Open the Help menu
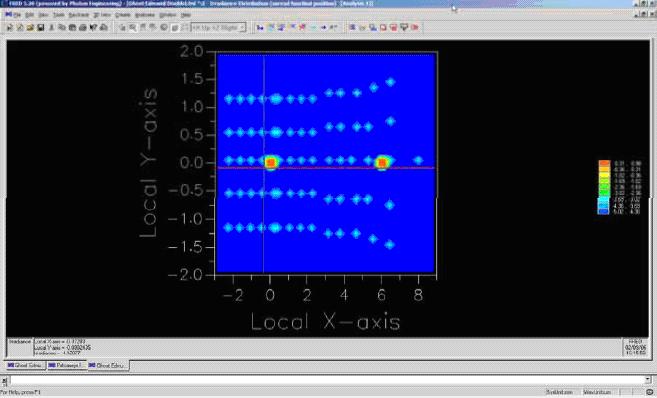 (186, 15)
